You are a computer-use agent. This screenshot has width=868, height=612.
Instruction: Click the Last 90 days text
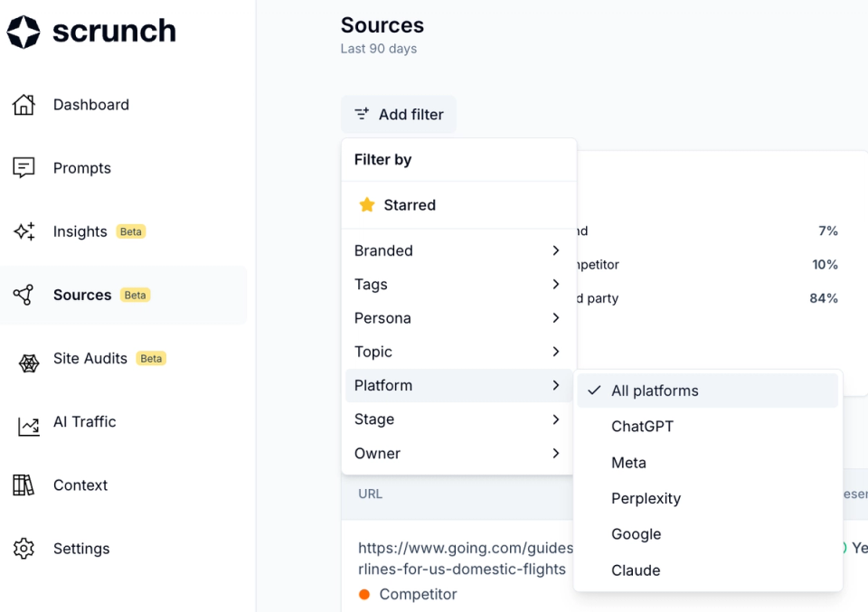pyautogui.click(x=379, y=49)
